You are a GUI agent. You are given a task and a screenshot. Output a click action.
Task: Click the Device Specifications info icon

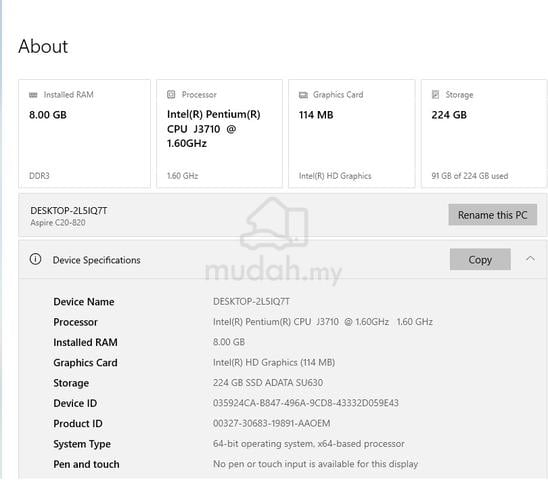[35, 259]
